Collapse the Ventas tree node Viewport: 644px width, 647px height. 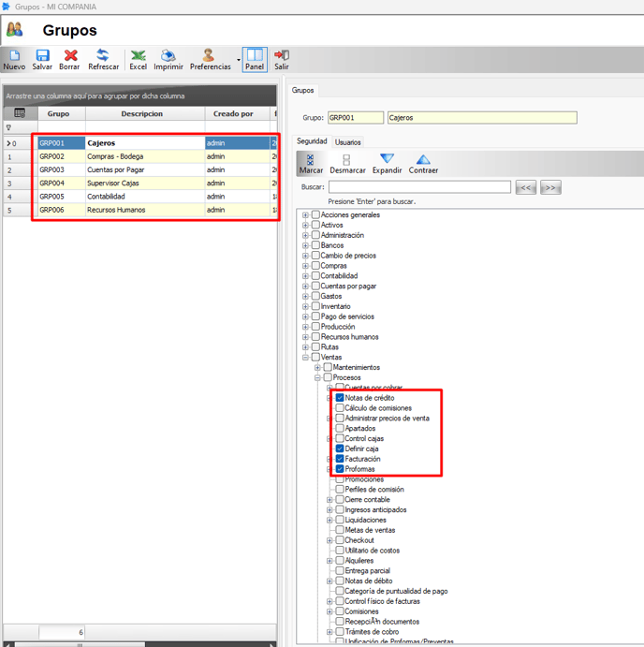305,358
